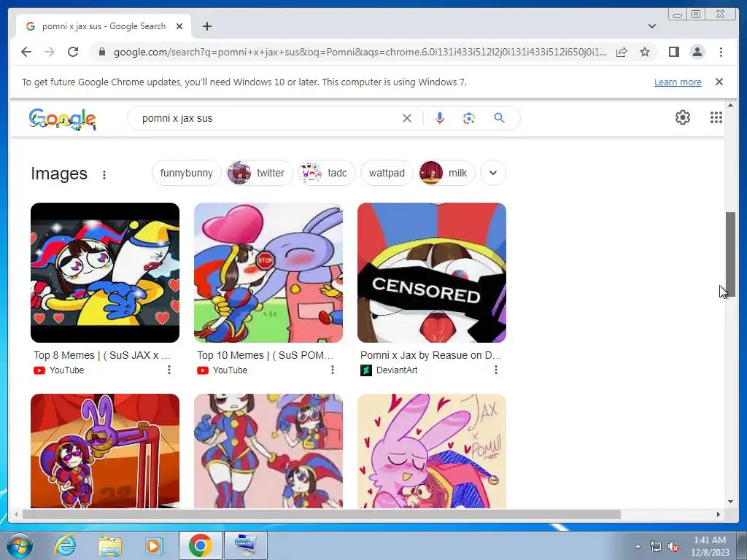Open options for Top 10 Memes result
The image size is (747, 560).
point(333,370)
